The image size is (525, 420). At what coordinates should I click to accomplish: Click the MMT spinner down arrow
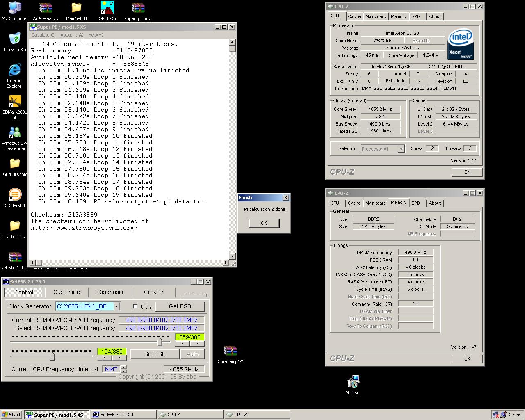pos(123,371)
